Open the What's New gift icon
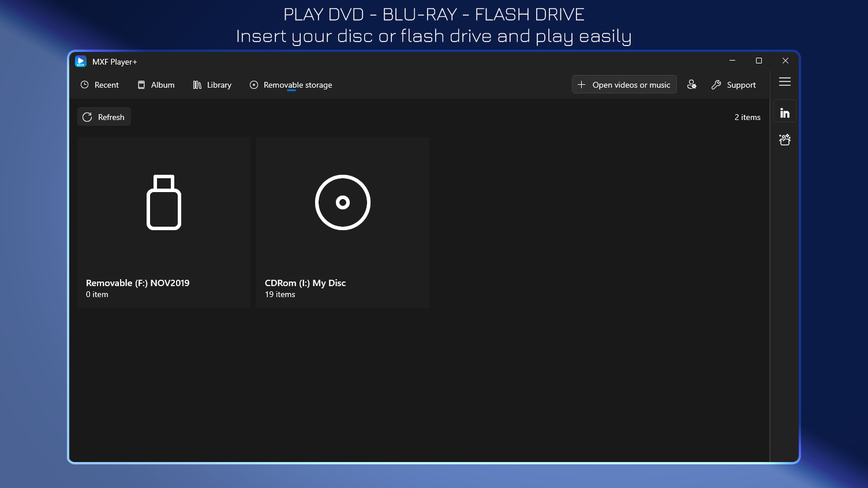868x488 pixels. tap(784, 140)
